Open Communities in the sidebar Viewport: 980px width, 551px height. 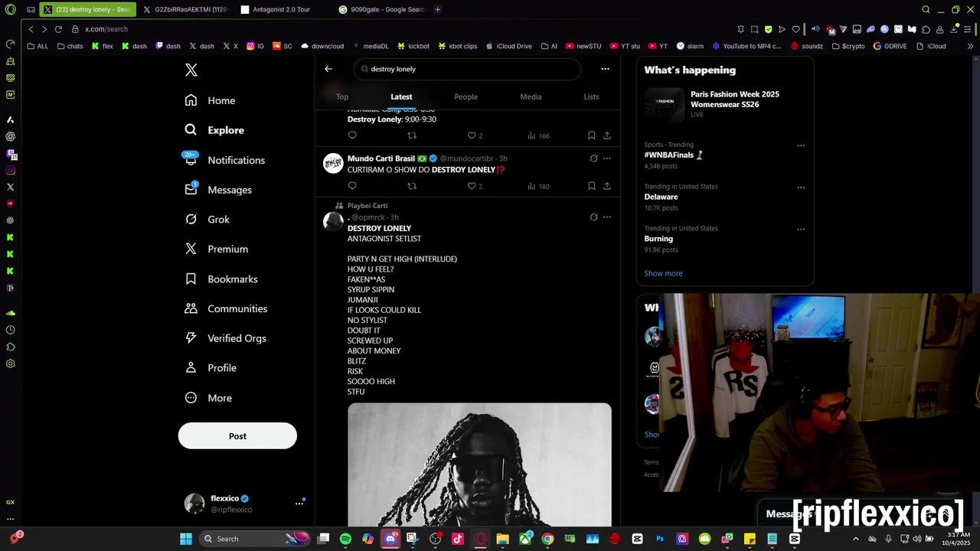(226, 308)
